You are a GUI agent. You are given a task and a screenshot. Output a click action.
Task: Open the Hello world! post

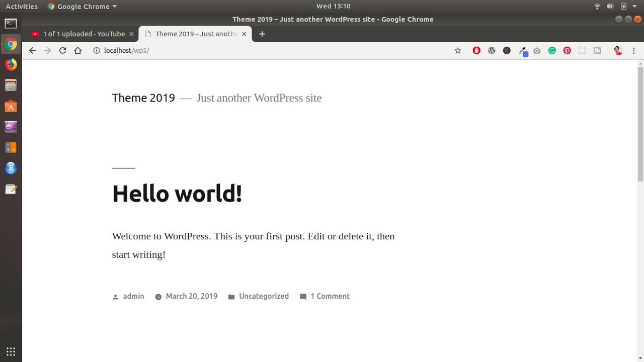click(x=177, y=194)
